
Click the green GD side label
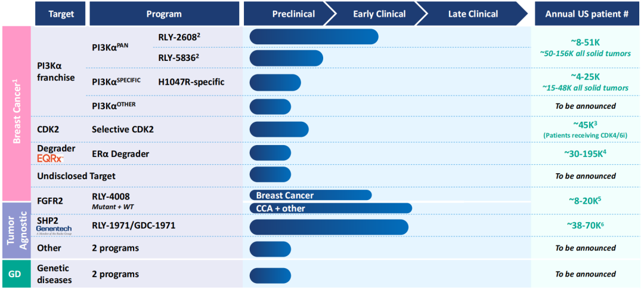point(16,274)
